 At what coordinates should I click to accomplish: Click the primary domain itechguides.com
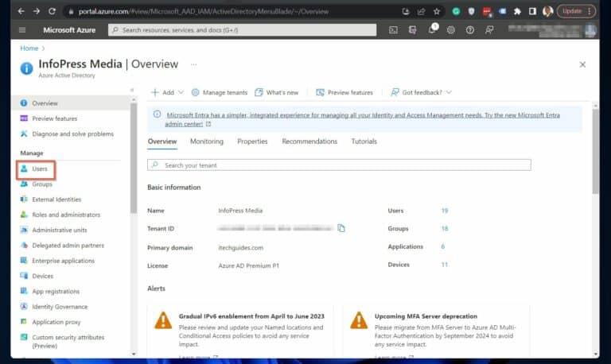241,248
